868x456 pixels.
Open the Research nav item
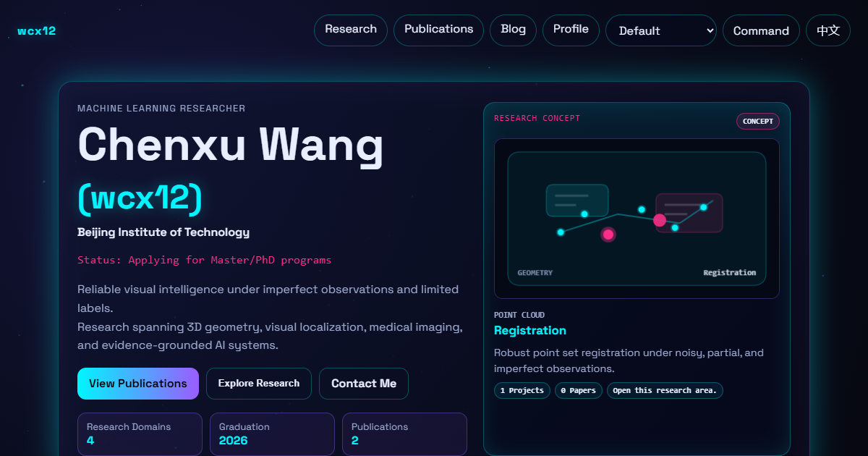pos(351,30)
